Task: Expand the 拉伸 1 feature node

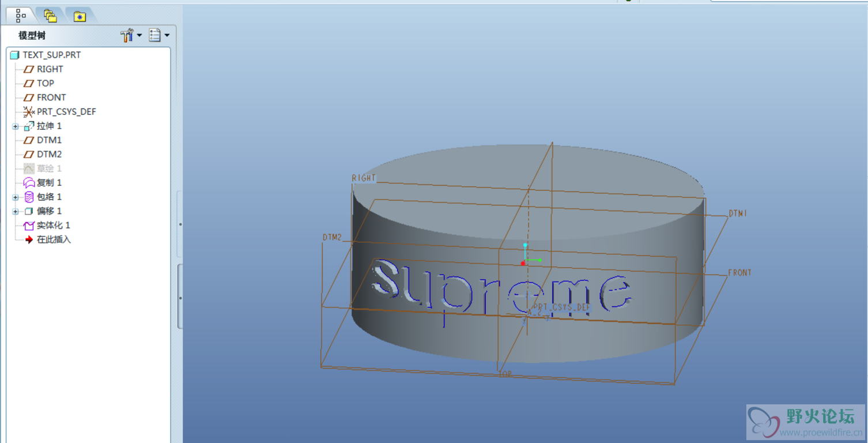Action: (16, 126)
